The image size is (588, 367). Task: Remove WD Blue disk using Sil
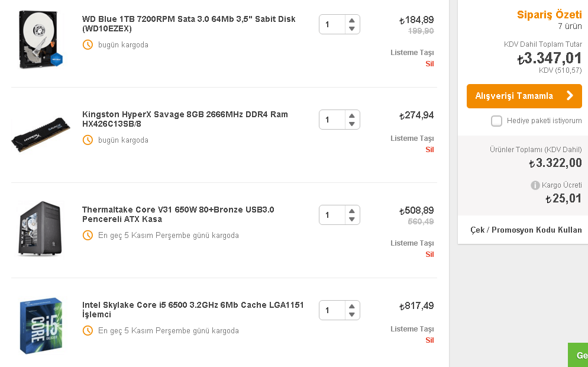pos(429,63)
